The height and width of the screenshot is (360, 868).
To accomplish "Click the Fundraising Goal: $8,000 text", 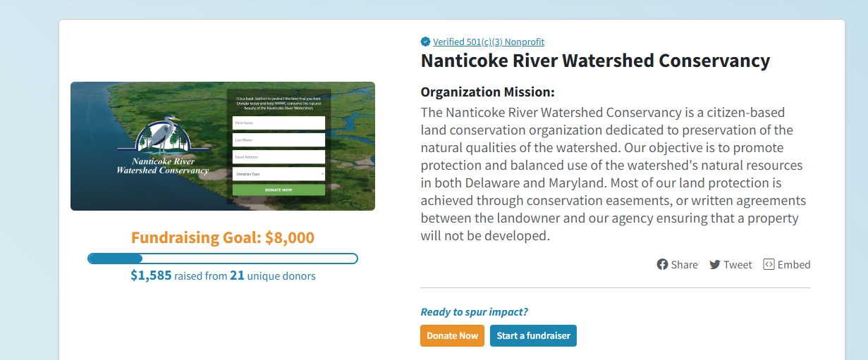I will point(223,237).
